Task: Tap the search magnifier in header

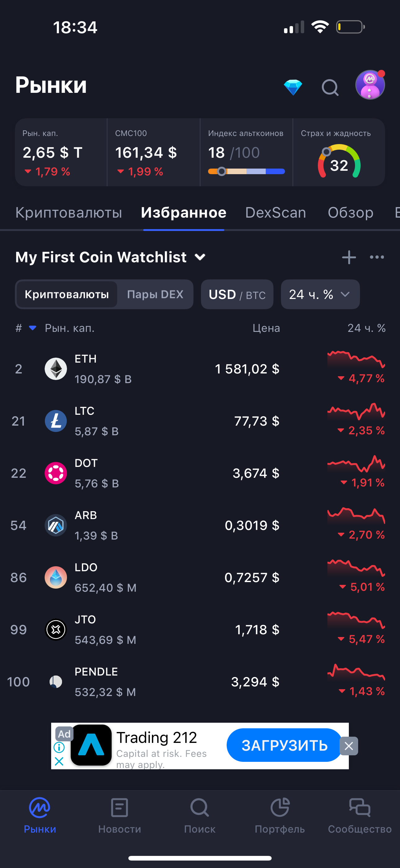Action: click(x=330, y=88)
